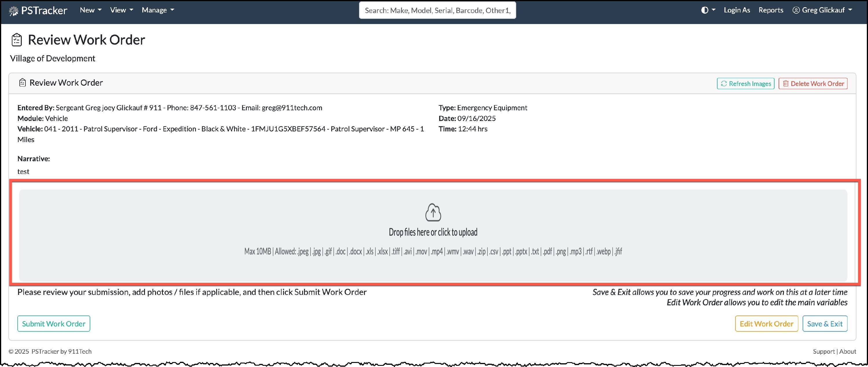
Task: Click the PSTracker gear logo icon
Action: [x=13, y=11]
